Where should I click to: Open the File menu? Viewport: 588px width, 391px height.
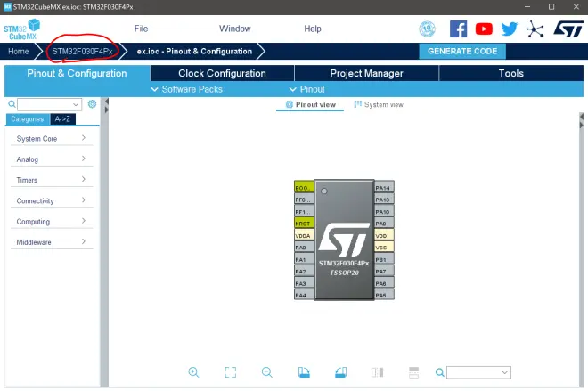pos(141,29)
